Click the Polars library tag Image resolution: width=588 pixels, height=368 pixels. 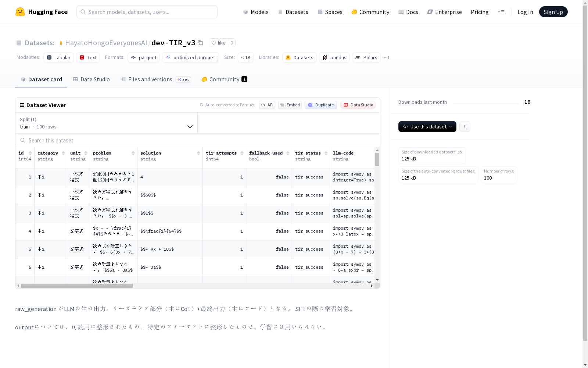(x=366, y=57)
